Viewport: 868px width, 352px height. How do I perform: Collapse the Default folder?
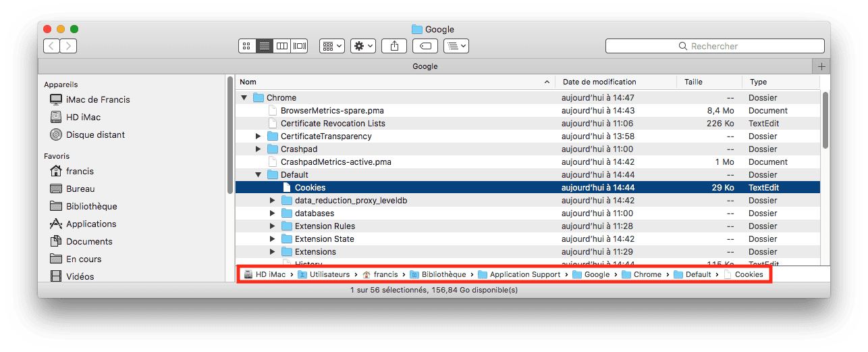(258, 175)
